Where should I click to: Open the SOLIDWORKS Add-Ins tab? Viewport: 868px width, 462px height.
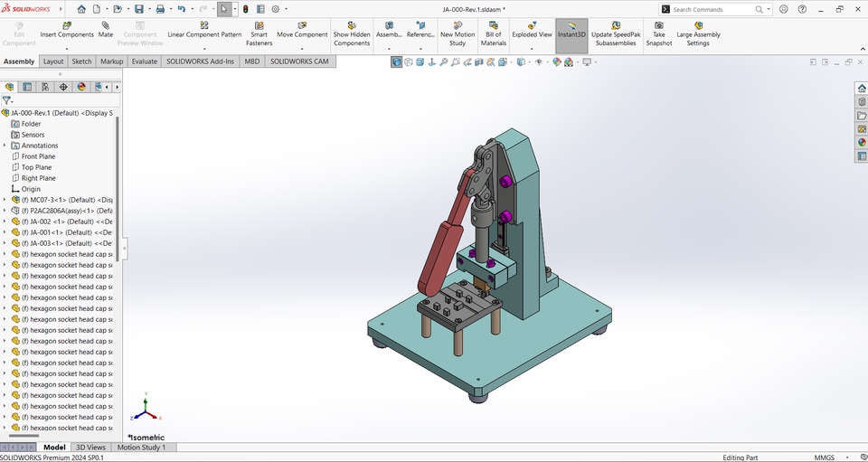click(x=200, y=61)
